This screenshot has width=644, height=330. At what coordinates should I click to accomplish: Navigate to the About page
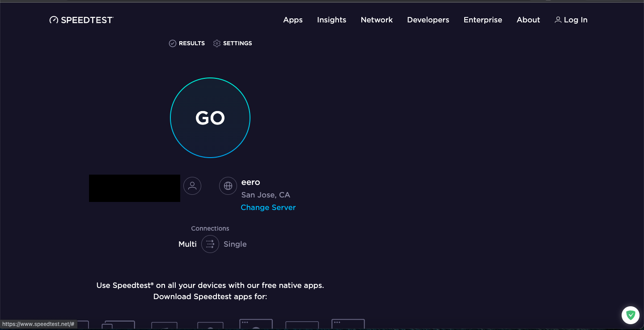tap(528, 20)
